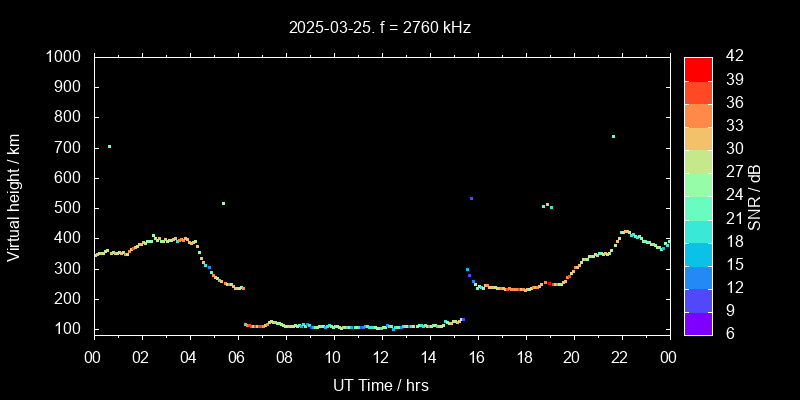
Task: Click the small point cluster near 500 km at 19 hrs
Action: [547, 206]
